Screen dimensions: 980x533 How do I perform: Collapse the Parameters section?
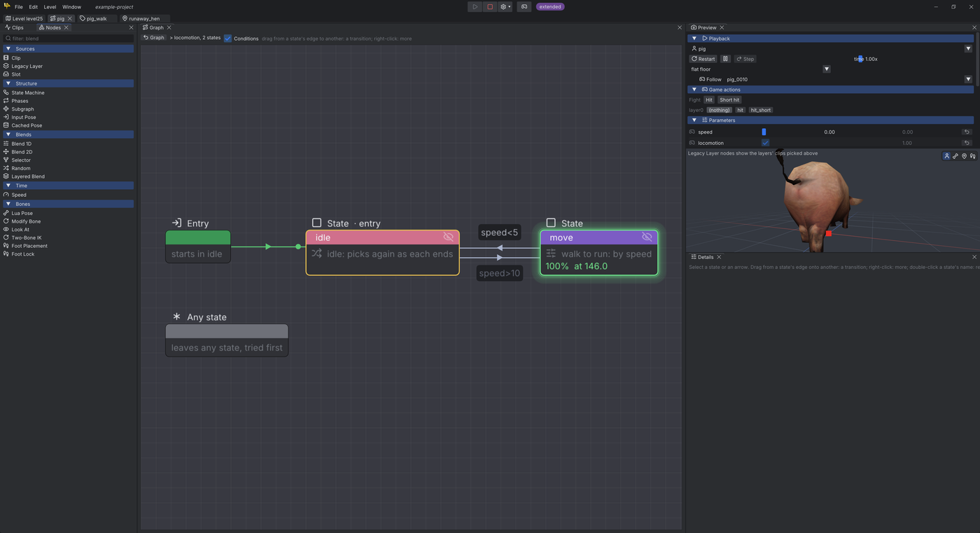tap(694, 120)
